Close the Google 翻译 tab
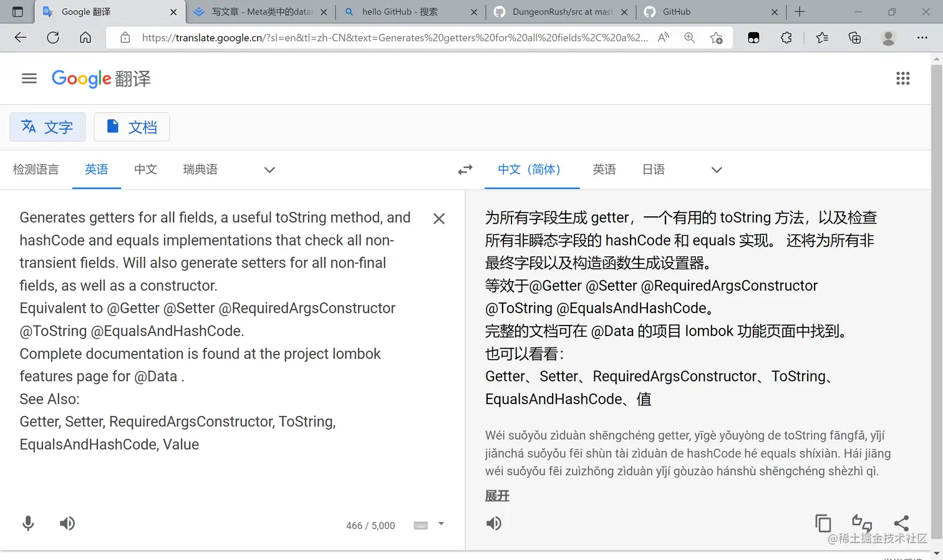 [x=173, y=12]
